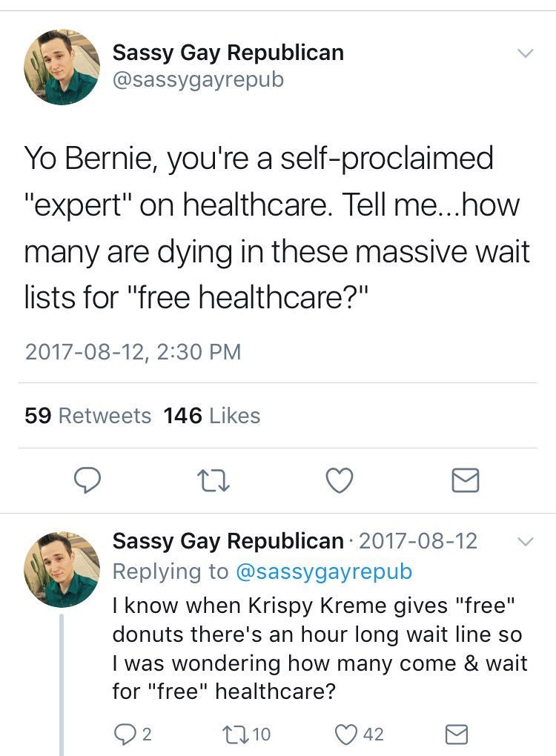Reply to the Krispy Kreme tweet
The width and height of the screenshot is (556, 756).
click(125, 734)
